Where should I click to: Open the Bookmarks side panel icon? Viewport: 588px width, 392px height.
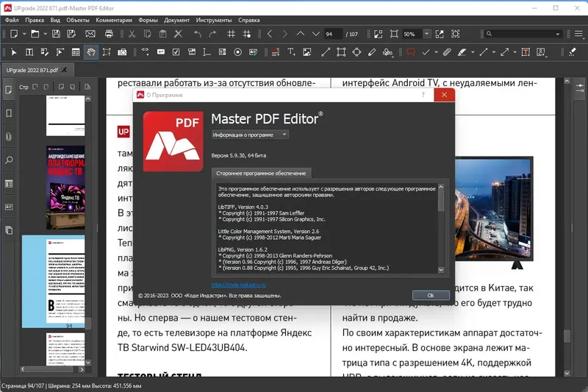point(9,113)
